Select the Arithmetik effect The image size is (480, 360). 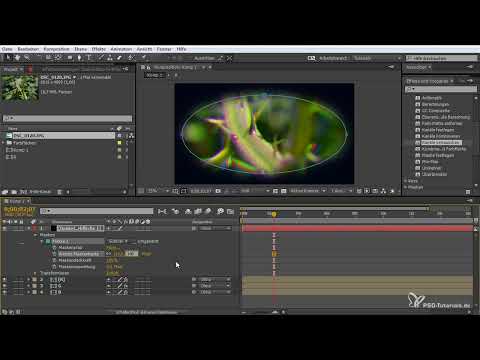tap(432, 98)
